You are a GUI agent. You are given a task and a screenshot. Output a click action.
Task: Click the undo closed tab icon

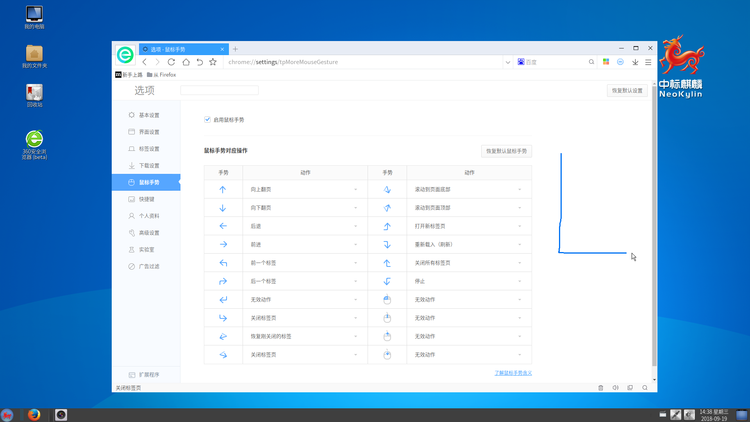point(199,62)
